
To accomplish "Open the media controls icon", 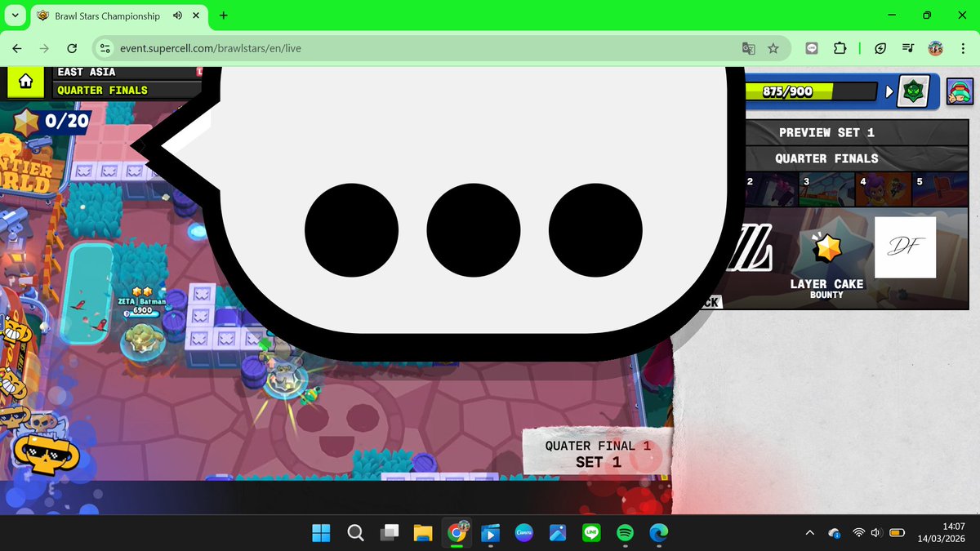I will [x=908, y=48].
